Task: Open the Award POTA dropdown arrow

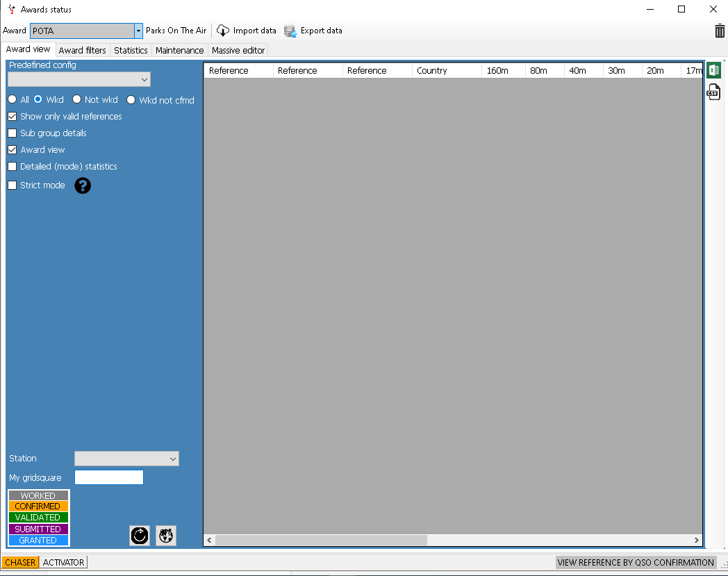Action: pyautogui.click(x=138, y=31)
